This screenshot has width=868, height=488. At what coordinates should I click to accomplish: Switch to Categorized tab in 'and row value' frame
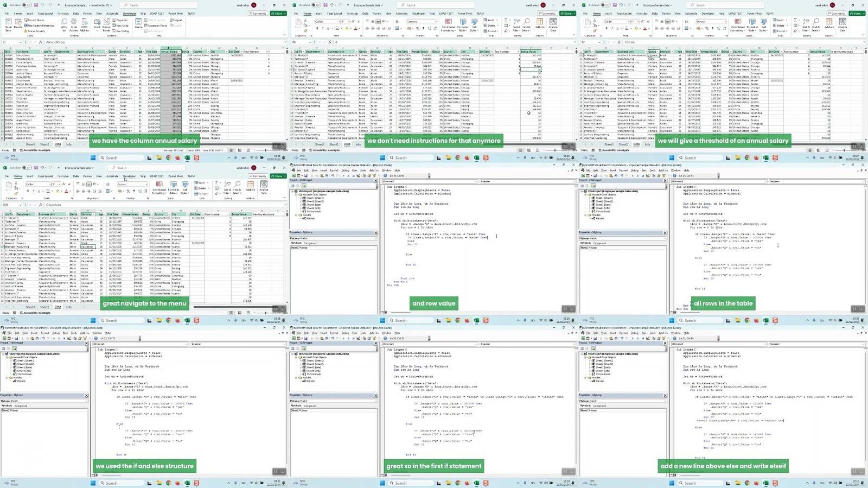310,243
